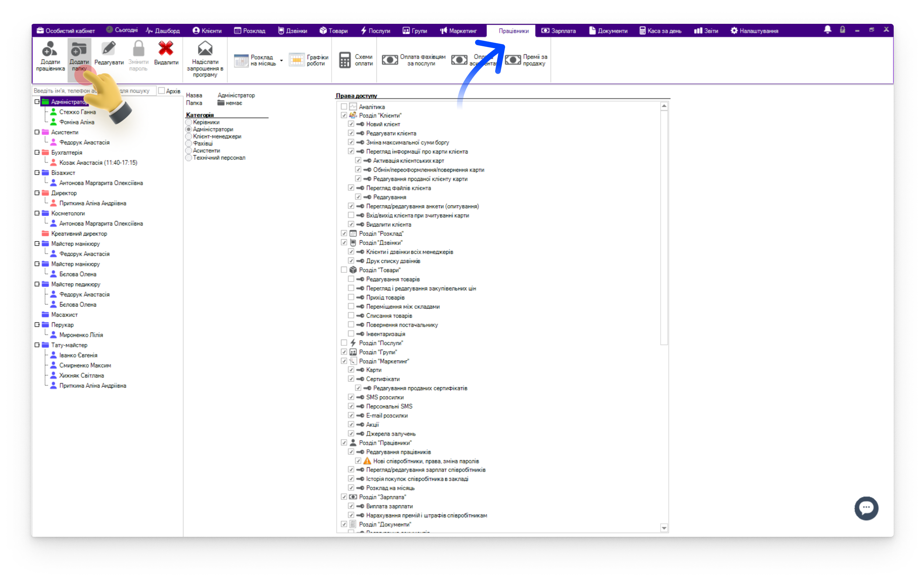Open the monthly schedule calendar icon
The height and width of the screenshot is (578, 924).
241,60
